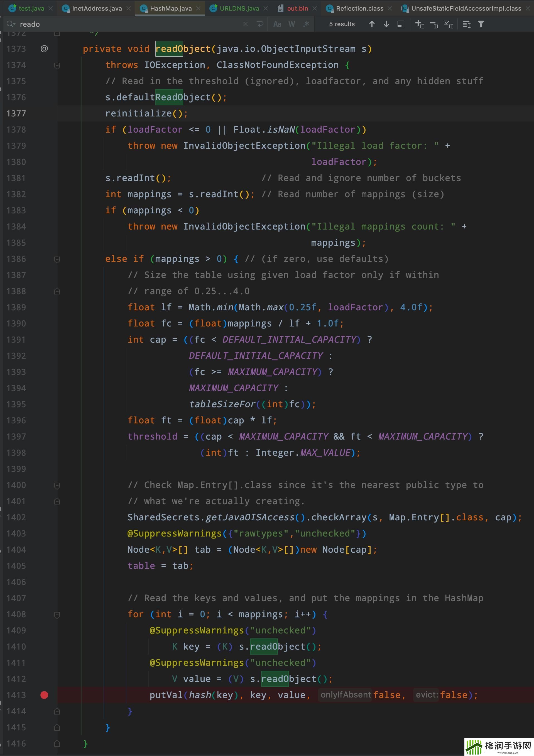Click in the 'reado' search input field
This screenshot has width=534, height=756.
point(132,24)
